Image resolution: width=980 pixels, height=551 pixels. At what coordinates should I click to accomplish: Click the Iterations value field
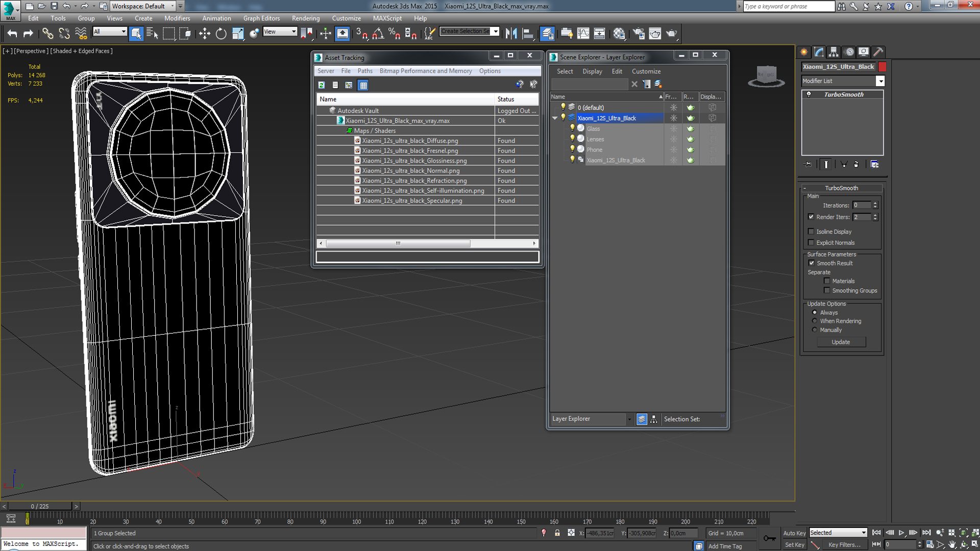coord(862,205)
